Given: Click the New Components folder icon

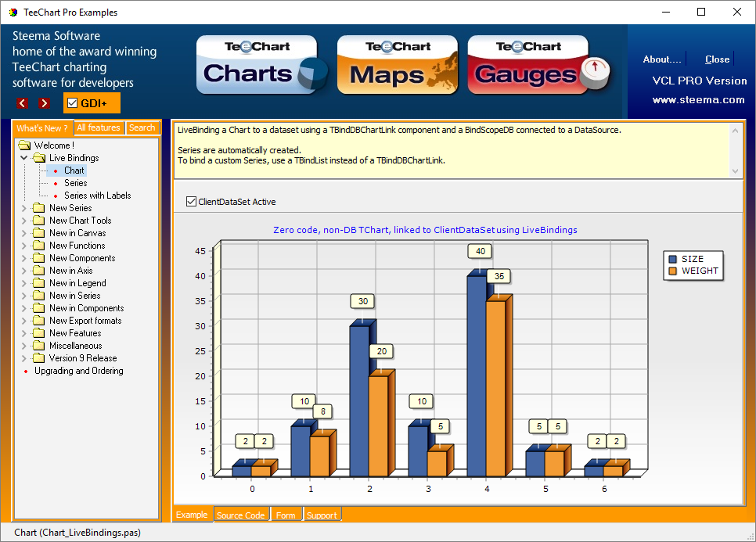Looking at the screenshot, I should 38,258.
